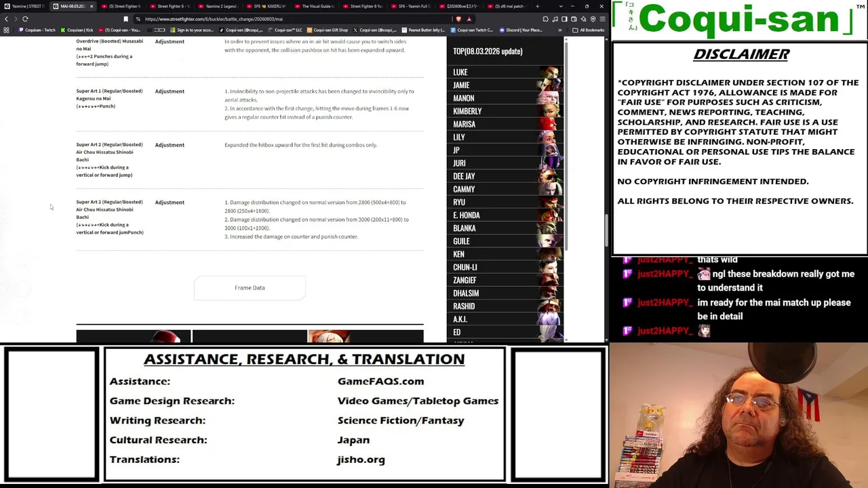Open the Brave Shields lion icon
The height and width of the screenshot is (488, 868).
(x=459, y=19)
